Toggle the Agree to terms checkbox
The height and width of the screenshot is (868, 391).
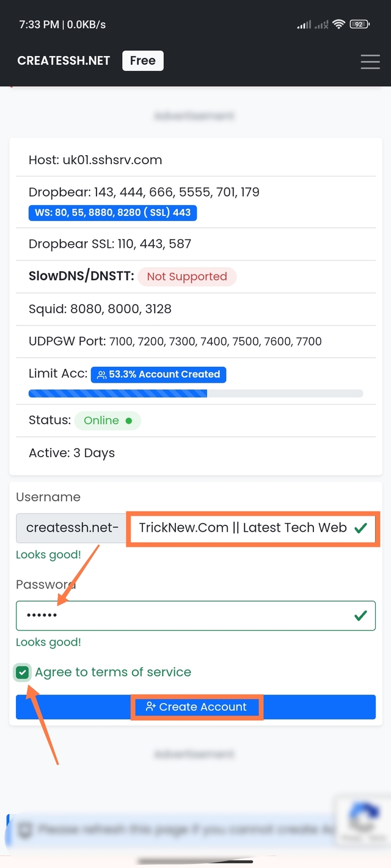pos(23,673)
